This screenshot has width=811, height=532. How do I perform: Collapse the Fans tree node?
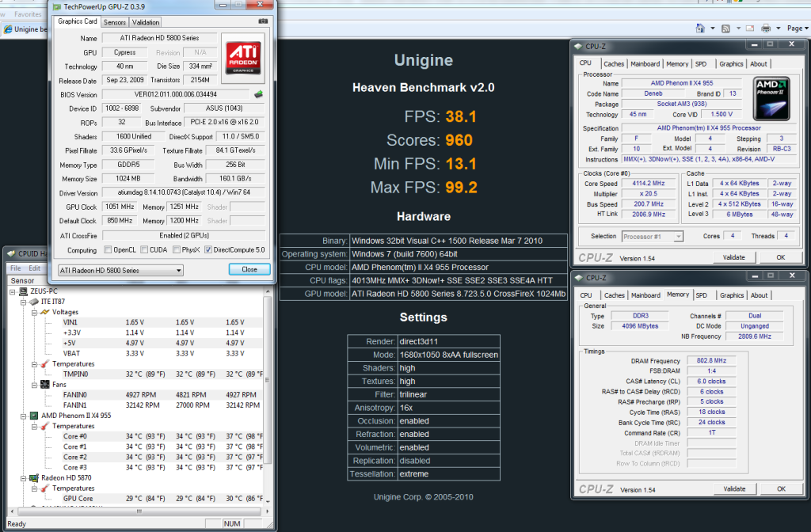34,385
